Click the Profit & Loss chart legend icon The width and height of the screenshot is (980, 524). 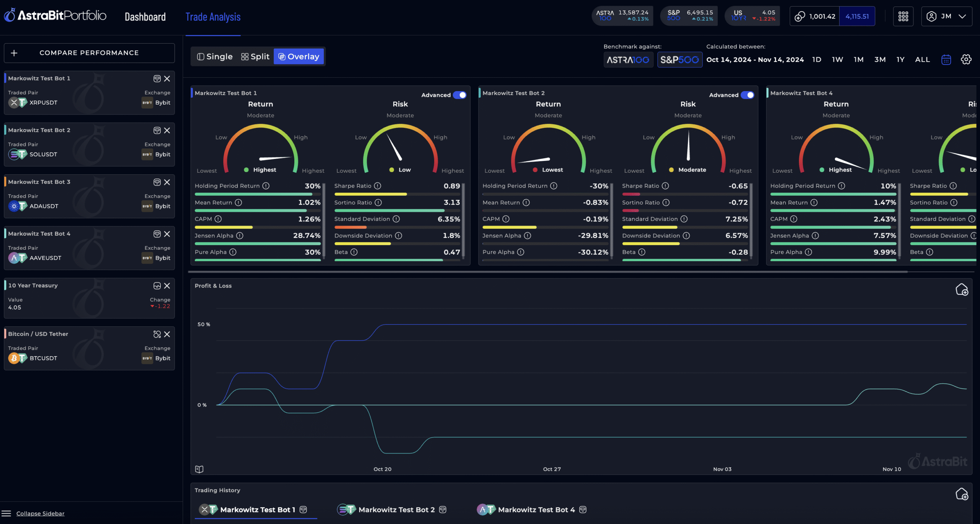click(199, 469)
